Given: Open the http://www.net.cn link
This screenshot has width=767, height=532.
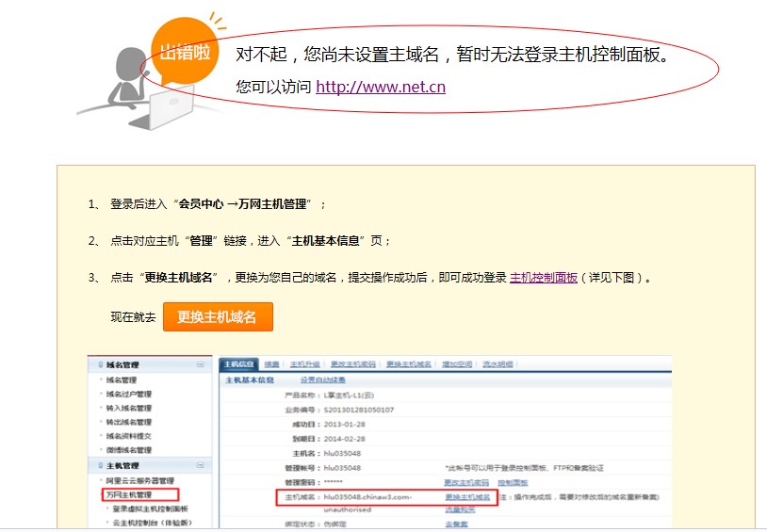Looking at the screenshot, I should click(x=381, y=88).
